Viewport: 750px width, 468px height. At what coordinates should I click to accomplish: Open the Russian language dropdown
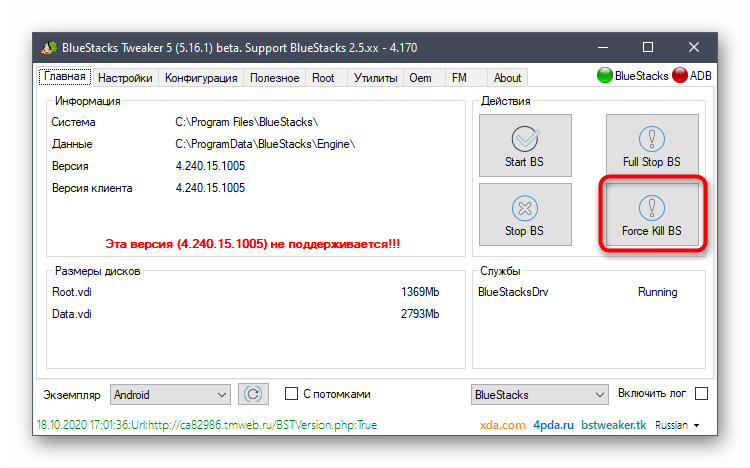click(677, 425)
